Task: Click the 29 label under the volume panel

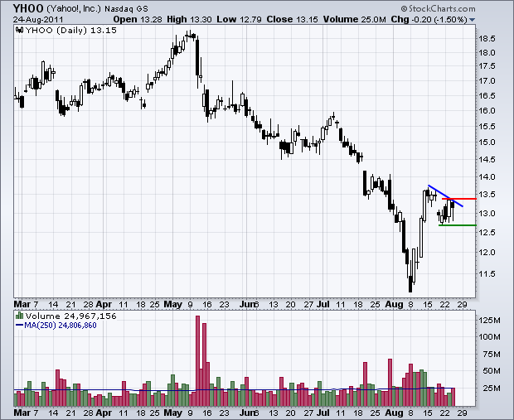Action: click(462, 413)
